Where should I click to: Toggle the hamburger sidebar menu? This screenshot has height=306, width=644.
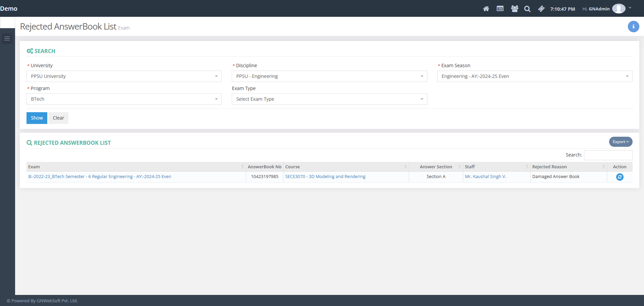click(7, 39)
